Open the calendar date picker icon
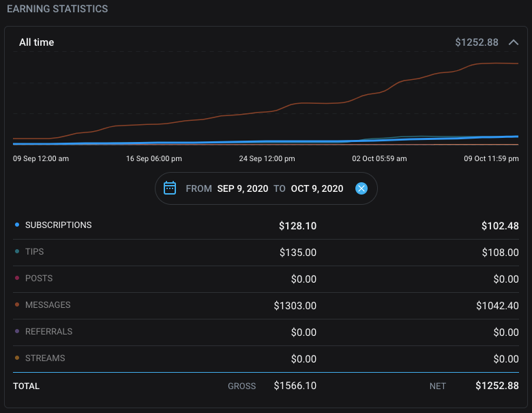Viewport: 532px width, 413px height. click(x=170, y=188)
